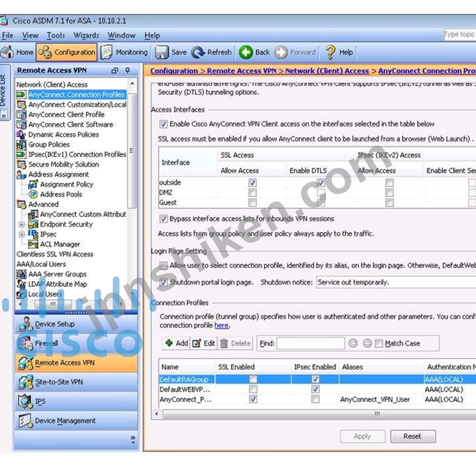Open the File menu
476x470 pixels.
coord(7,35)
